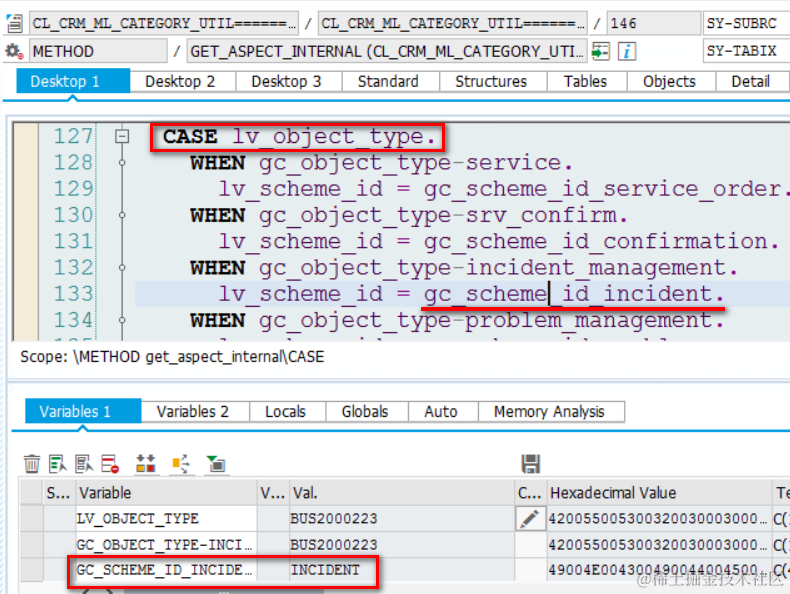Image resolution: width=790 pixels, height=594 pixels.
Task: Open the Auto tab
Action: click(x=441, y=411)
